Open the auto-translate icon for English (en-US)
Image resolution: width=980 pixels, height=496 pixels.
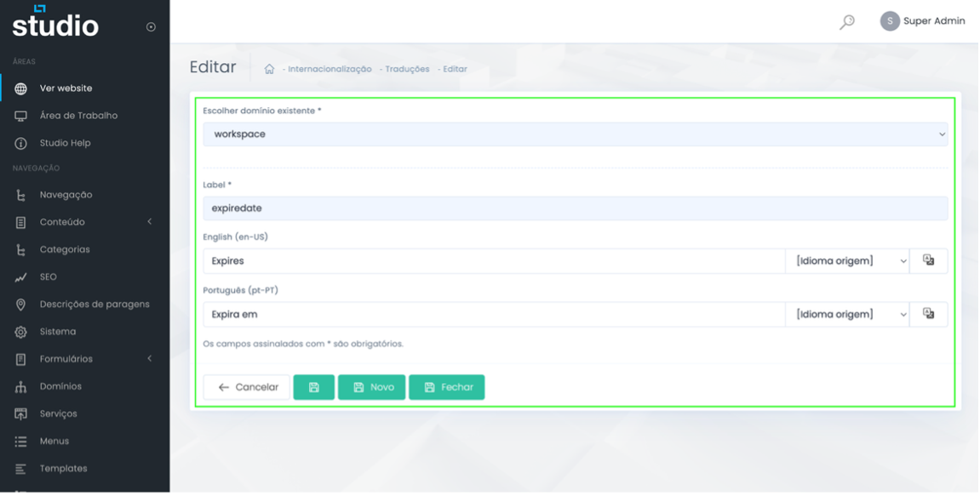tap(928, 260)
